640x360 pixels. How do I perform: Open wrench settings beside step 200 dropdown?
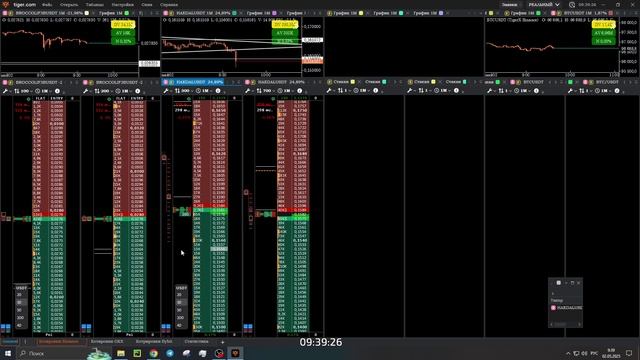coord(86,91)
